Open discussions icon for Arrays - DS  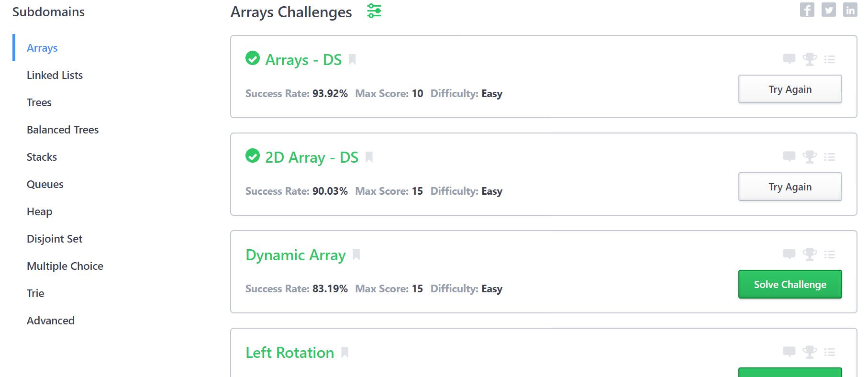point(789,59)
